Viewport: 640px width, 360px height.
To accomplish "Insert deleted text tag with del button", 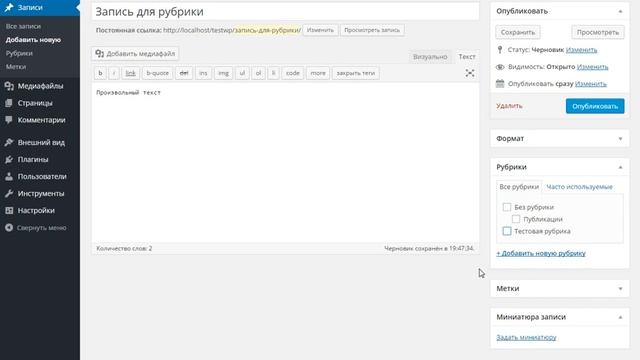I will tap(184, 73).
